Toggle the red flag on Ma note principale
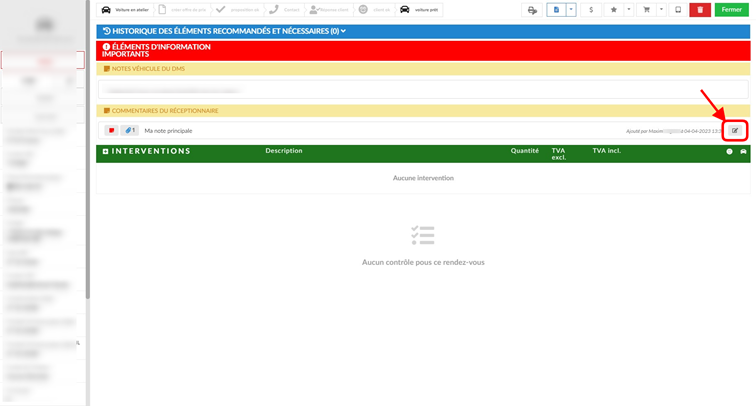756x406 pixels. (111, 131)
